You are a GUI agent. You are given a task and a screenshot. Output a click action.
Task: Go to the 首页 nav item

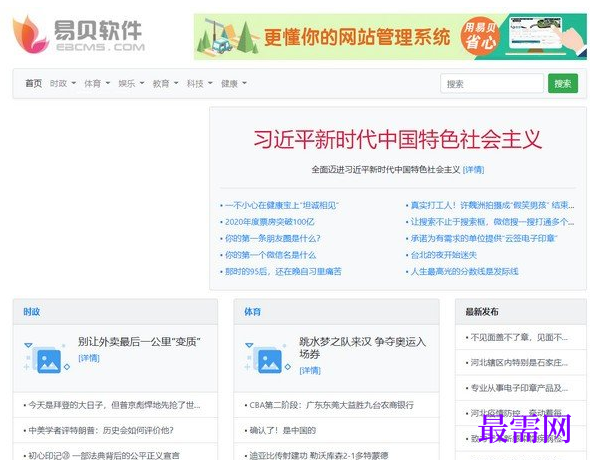(33, 83)
